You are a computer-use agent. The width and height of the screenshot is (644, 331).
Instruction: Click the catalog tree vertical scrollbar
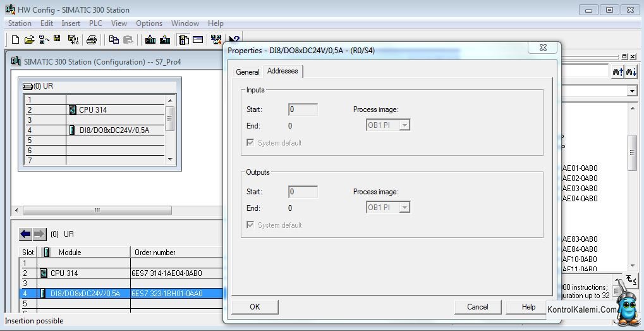coord(633,187)
